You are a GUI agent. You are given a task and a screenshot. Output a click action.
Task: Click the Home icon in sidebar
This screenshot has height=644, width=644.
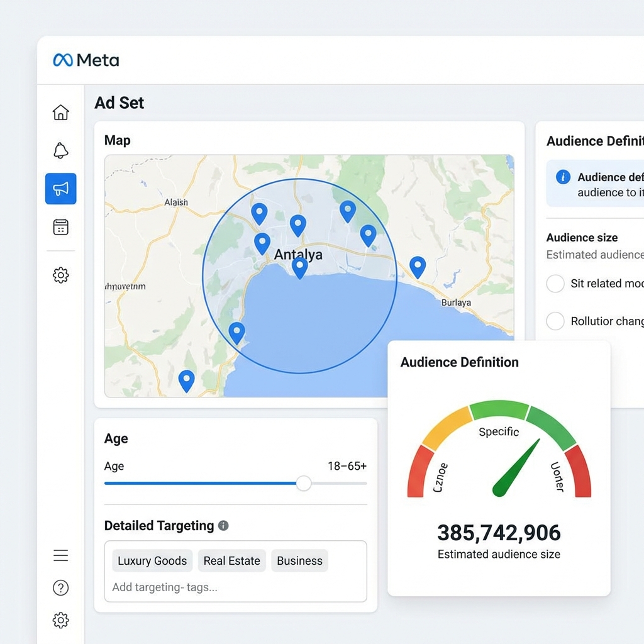click(60, 113)
